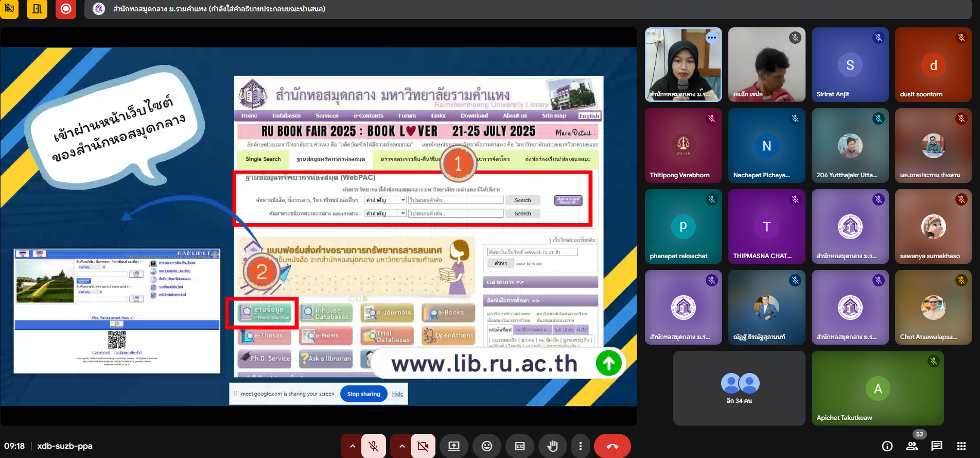Open the tile showing 34 more participants
The width and height of the screenshot is (980, 458).
(739, 388)
